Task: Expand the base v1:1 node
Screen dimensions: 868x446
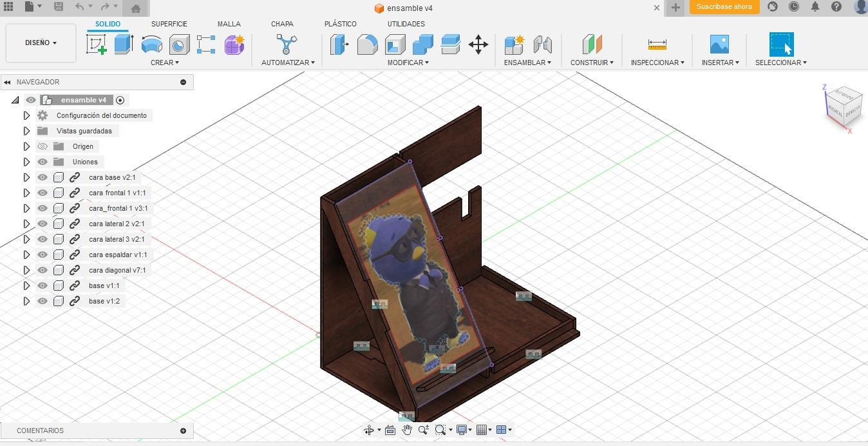Action: tap(26, 286)
